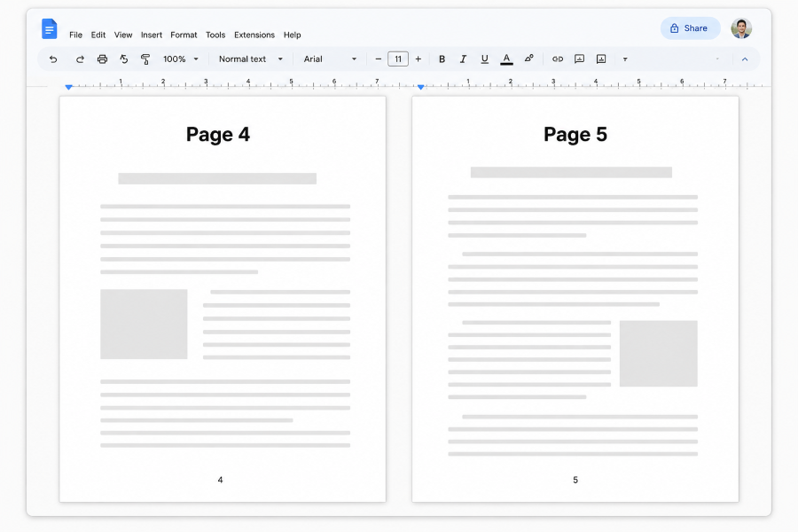Open the Extensions menu

tap(254, 35)
